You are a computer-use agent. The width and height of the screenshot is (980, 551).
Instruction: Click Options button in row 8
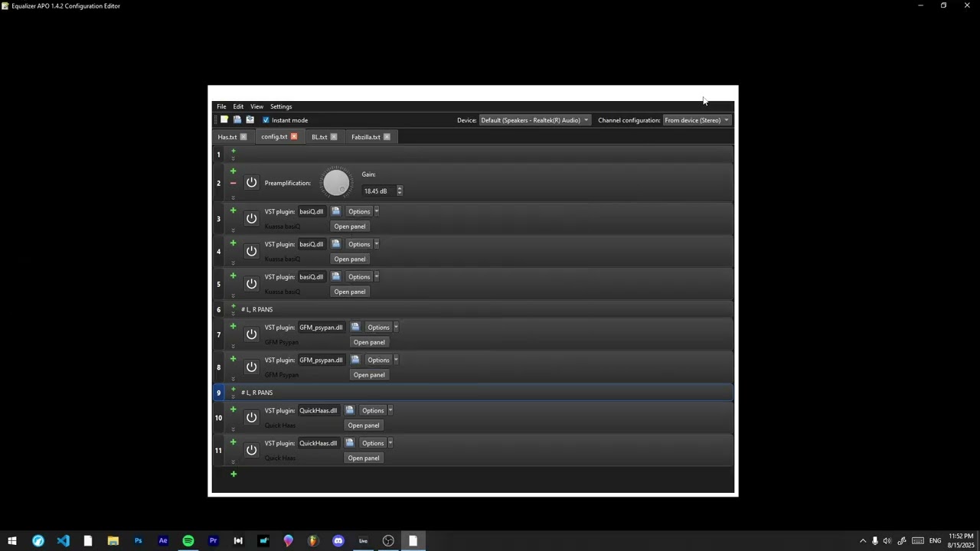pyautogui.click(x=378, y=360)
